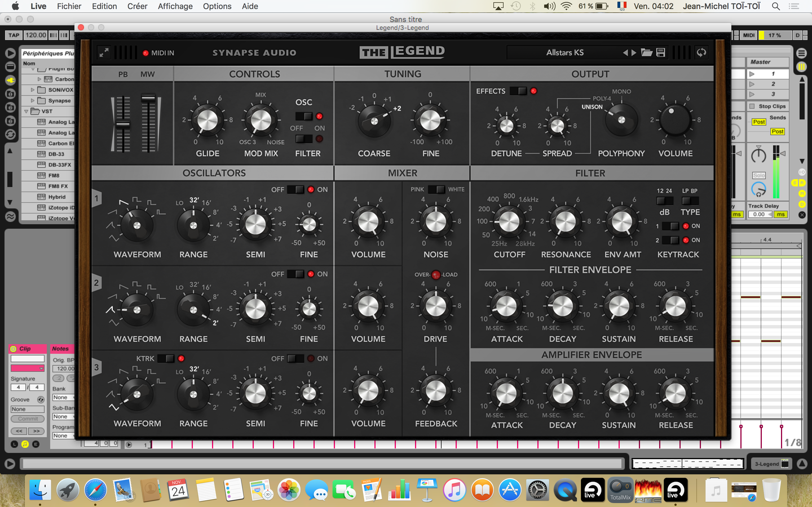The image size is (812, 507).
Task: Expand the Synapse folder in the browser
Action: pyautogui.click(x=32, y=100)
